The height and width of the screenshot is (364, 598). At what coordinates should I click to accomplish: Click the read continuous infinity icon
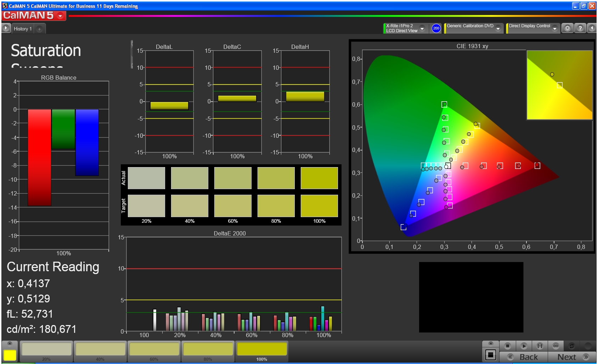point(555,346)
